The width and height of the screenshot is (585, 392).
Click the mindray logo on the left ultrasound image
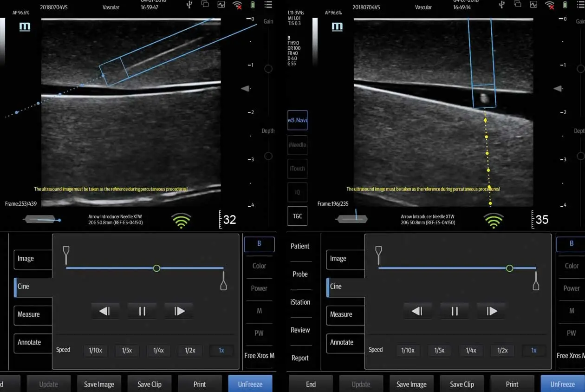point(25,27)
